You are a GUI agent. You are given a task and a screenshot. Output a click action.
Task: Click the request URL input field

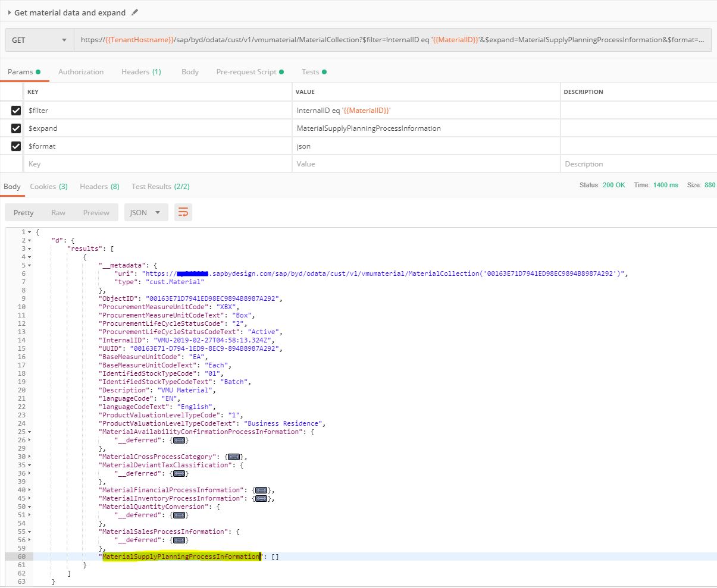coord(393,40)
